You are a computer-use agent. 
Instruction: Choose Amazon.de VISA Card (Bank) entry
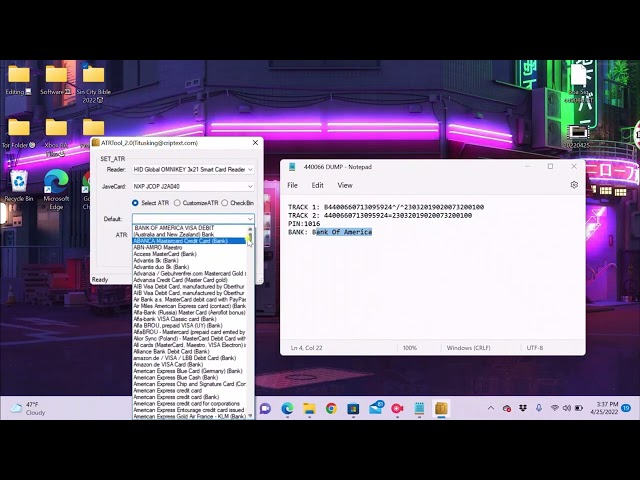pos(190,364)
